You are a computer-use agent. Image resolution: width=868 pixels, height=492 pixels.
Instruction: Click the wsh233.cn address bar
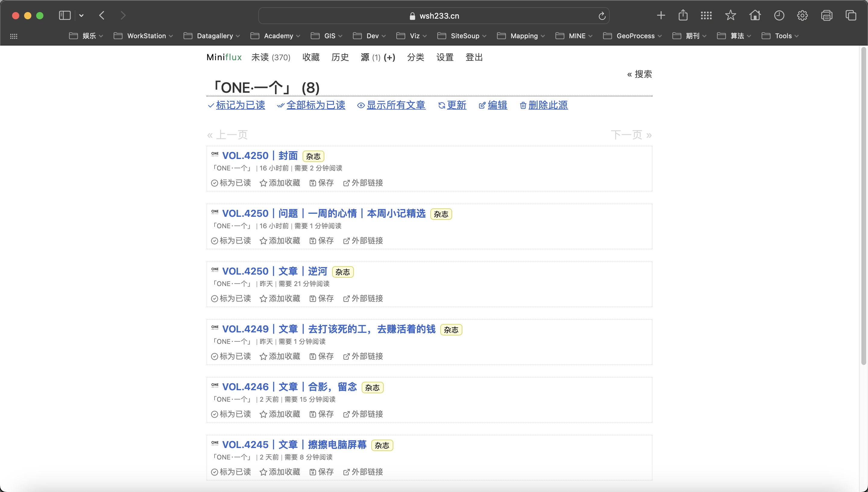[434, 16]
